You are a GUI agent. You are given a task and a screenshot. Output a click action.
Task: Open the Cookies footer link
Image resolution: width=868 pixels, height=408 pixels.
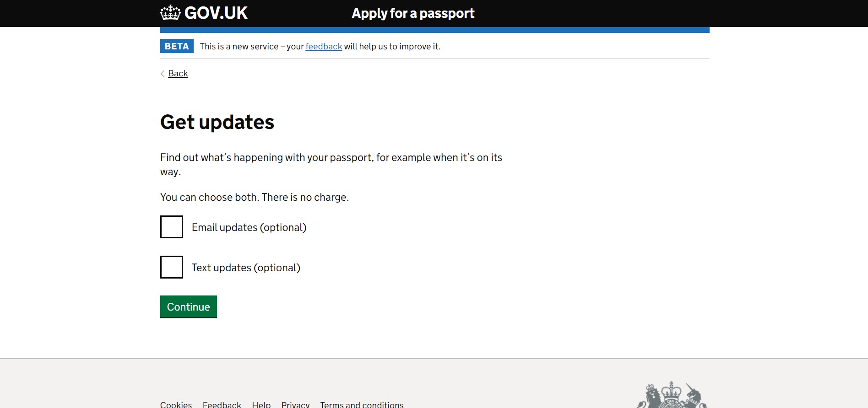coord(176,404)
